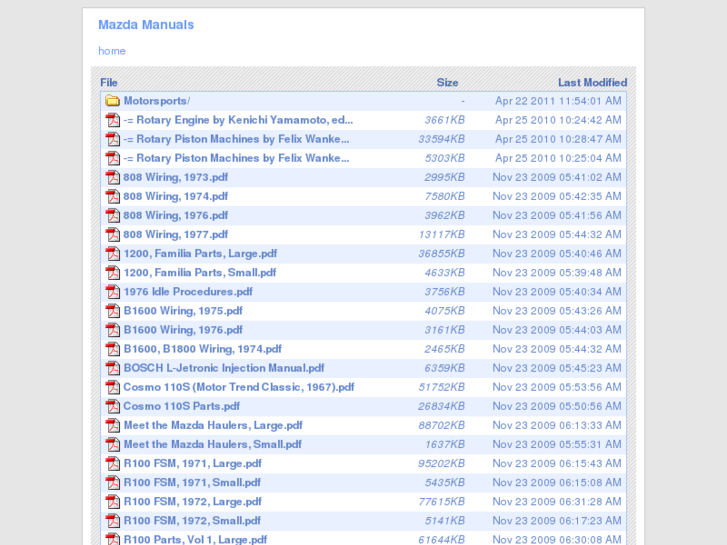Open Rotary Engine by Kenichi Yamamoto file link

click(238, 120)
